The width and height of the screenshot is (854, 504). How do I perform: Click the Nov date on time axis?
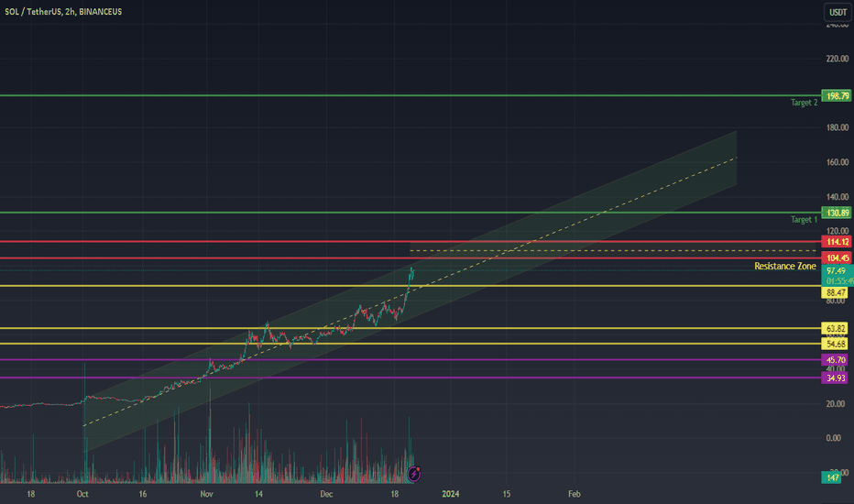(x=206, y=494)
